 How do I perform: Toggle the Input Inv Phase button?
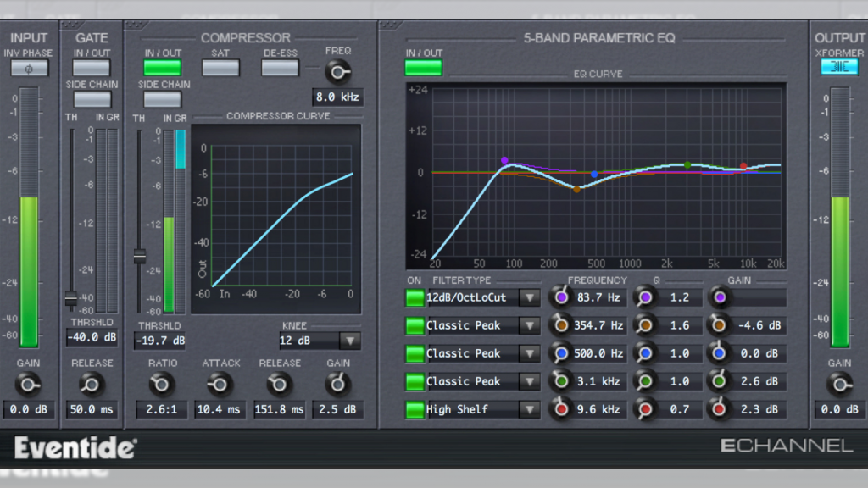(29, 69)
